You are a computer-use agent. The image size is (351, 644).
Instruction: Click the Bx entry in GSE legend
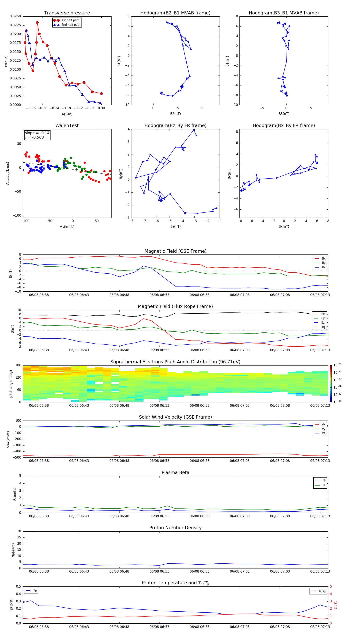click(320, 259)
